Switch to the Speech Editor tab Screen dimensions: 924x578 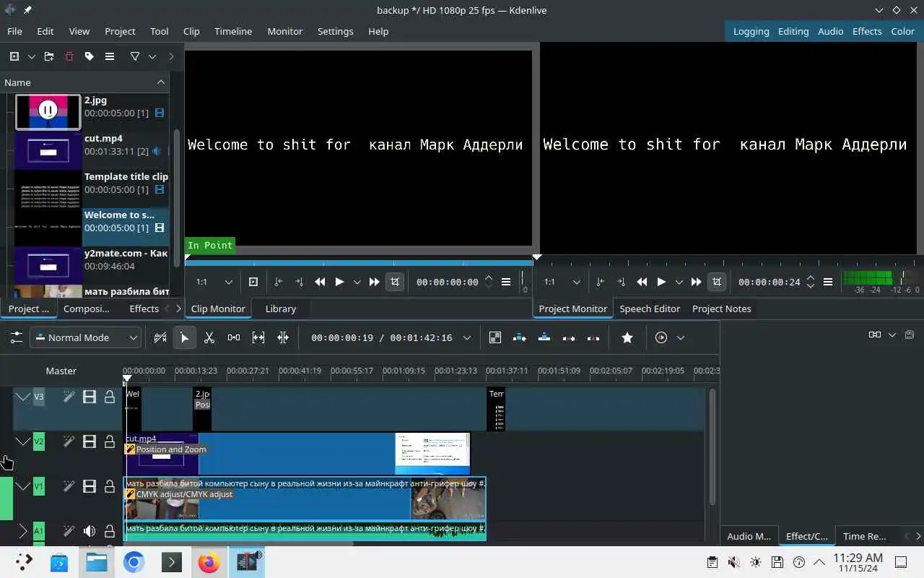650,309
